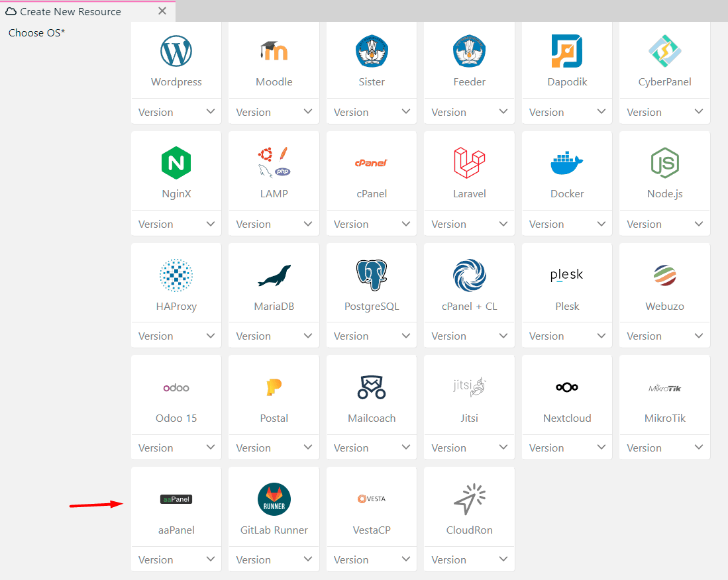Pick the PostgreSQL elephant icon
This screenshot has width=728, height=580.
point(372,275)
